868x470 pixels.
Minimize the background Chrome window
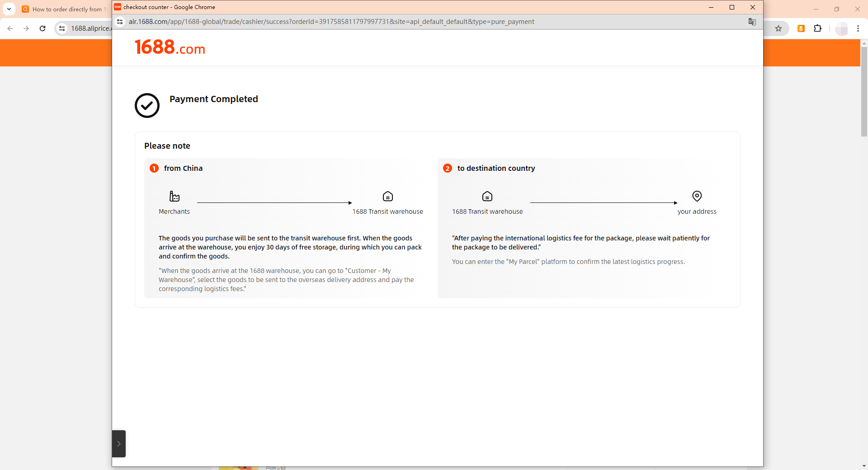point(816,9)
